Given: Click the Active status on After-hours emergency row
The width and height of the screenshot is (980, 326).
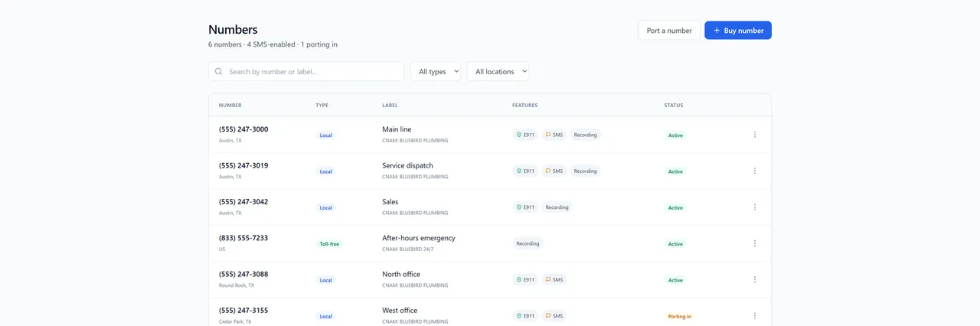Looking at the screenshot, I should [x=675, y=244].
